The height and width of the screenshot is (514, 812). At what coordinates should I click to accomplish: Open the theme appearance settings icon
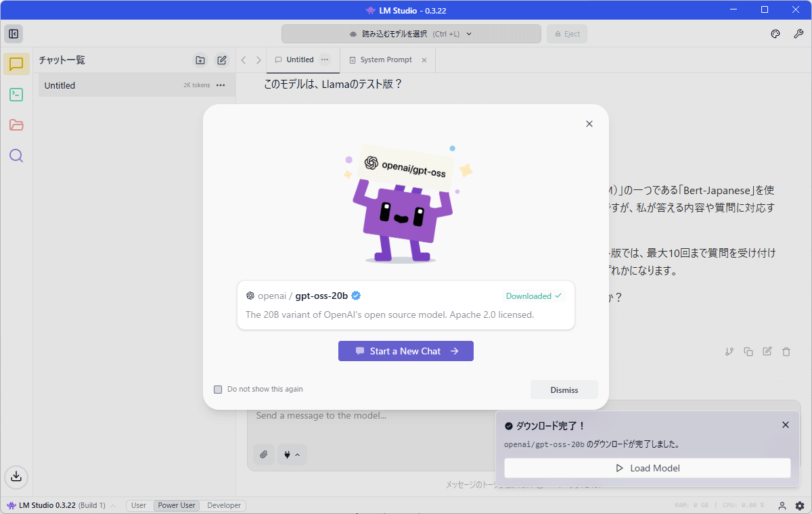click(x=775, y=33)
